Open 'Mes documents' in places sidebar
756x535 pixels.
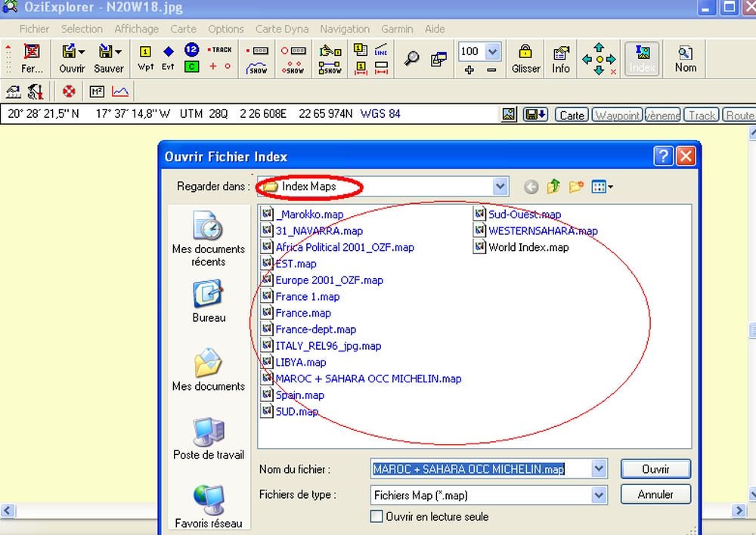tap(209, 370)
